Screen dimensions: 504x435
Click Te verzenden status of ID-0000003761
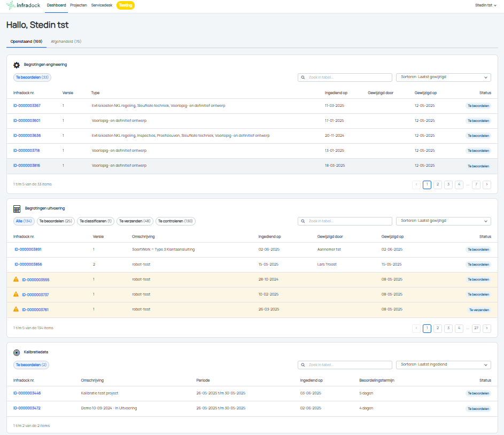pos(479,310)
